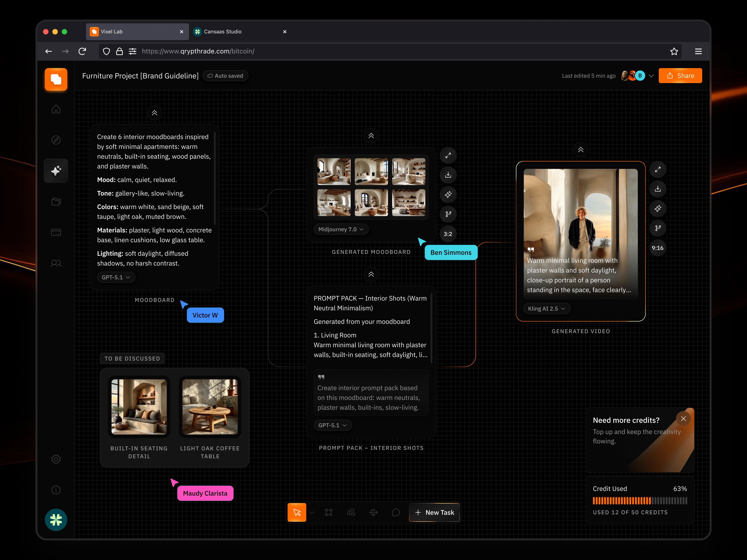747x560 pixels.
Task: Click the Credit Used progress bar
Action: click(640, 501)
